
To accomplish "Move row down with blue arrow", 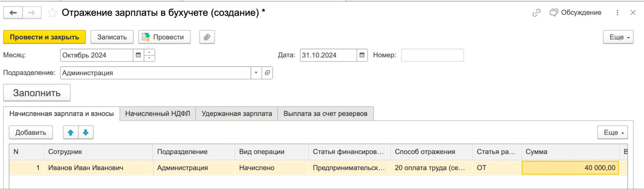I will click(86, 132).
